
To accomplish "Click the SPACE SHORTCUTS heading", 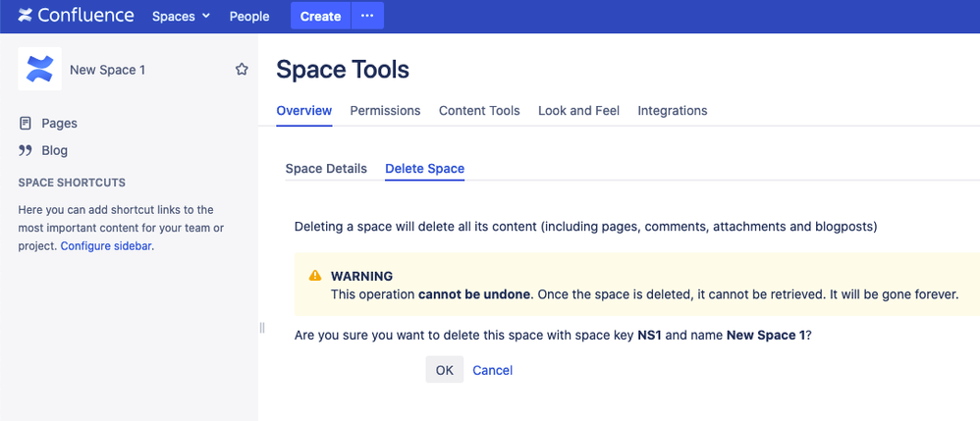I will pyautogui.click(x=72, y=183).
